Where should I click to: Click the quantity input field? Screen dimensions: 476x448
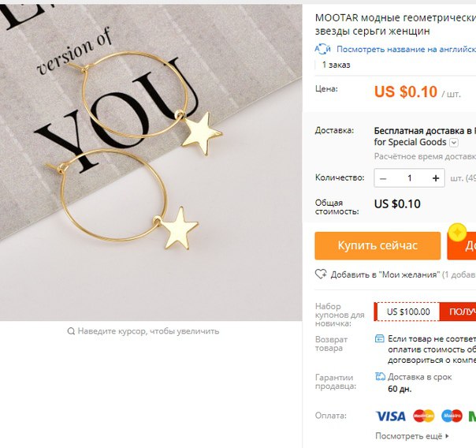click(x=409, y=178)
